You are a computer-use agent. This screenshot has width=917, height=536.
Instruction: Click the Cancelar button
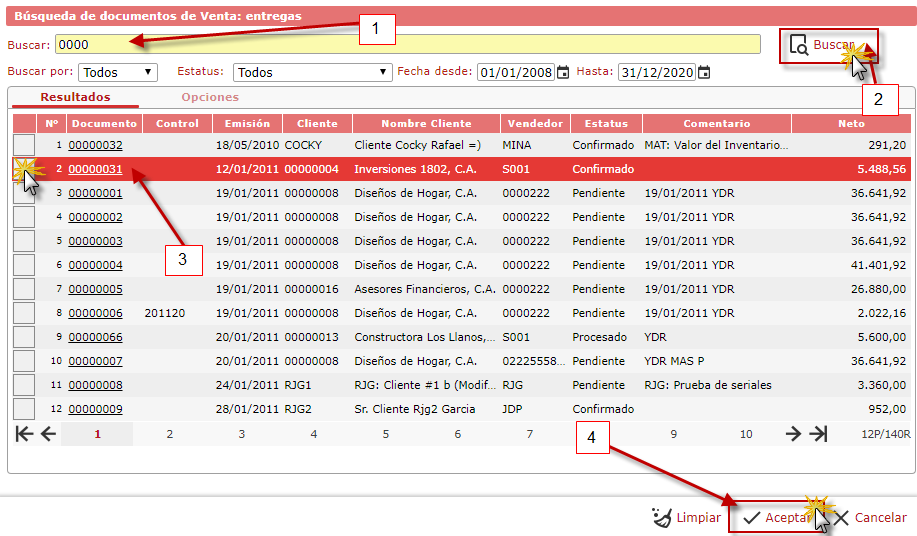870,517
